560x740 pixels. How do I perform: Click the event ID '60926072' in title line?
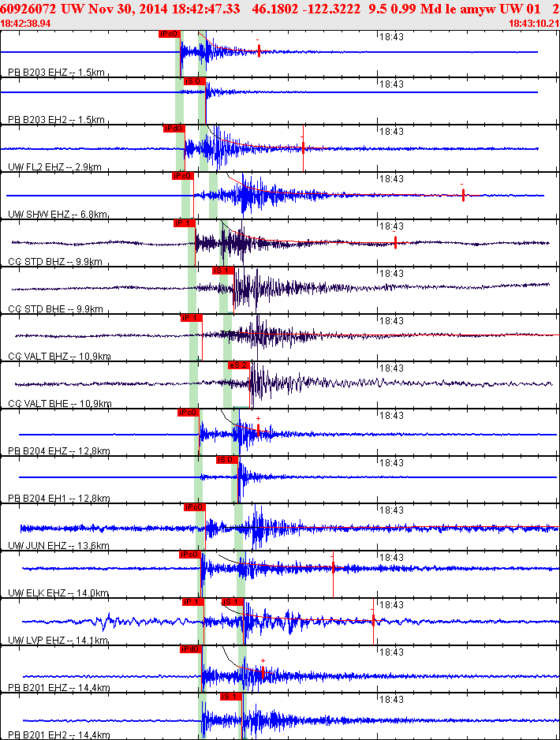click(x=28, y=9)
